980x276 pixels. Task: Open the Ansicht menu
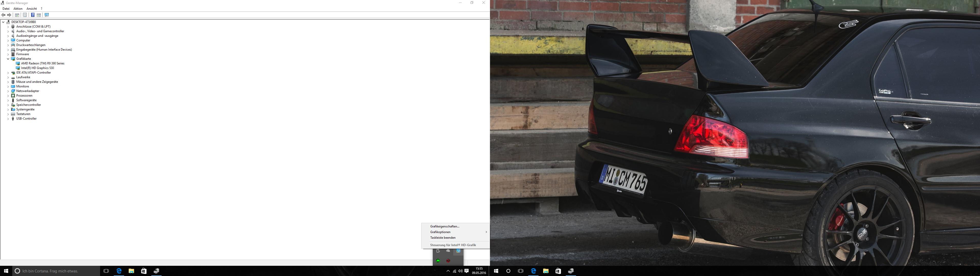32,8
